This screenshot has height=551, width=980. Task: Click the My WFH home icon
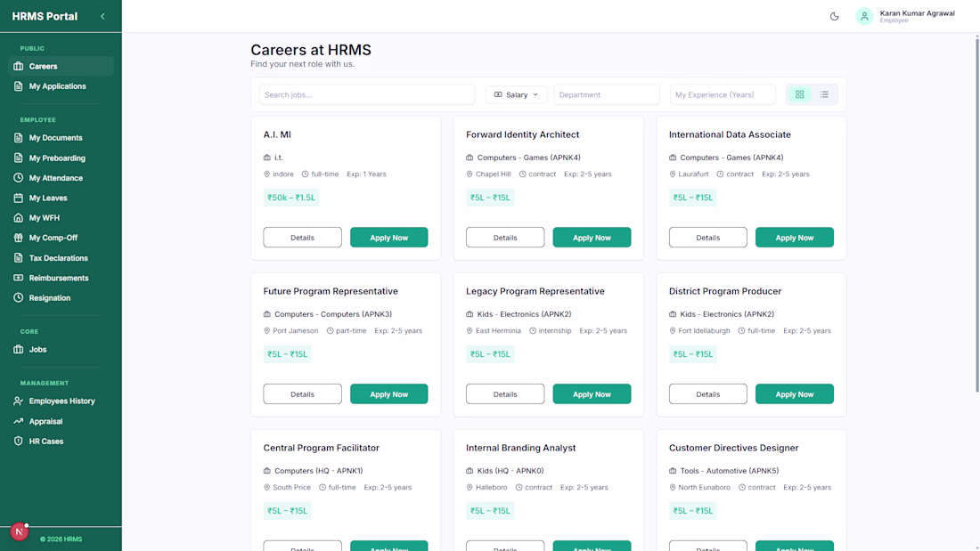(18, 218)
